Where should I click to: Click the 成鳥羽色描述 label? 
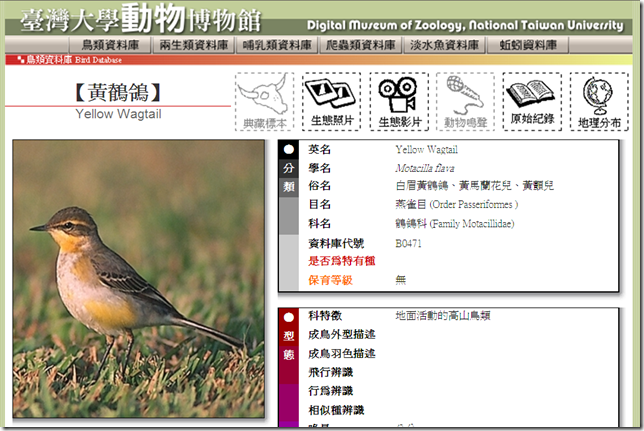point(342,353)
